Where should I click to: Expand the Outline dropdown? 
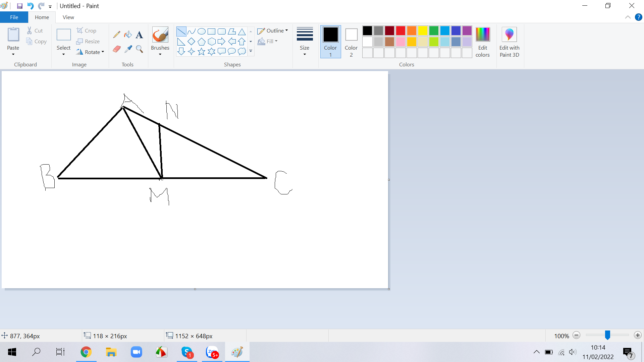coord(273,31)
